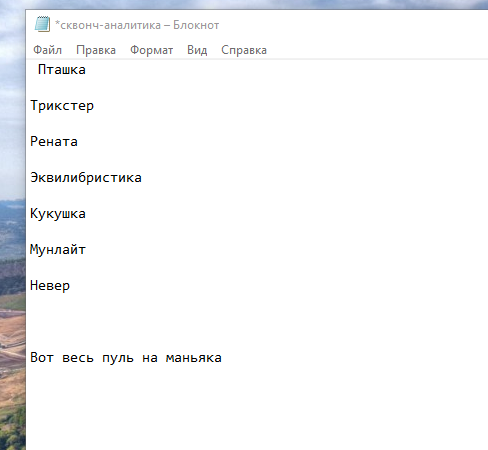488x450 pixels.
Task: Place cursor on the word Эквилибристика
Action: click(86, 178)
